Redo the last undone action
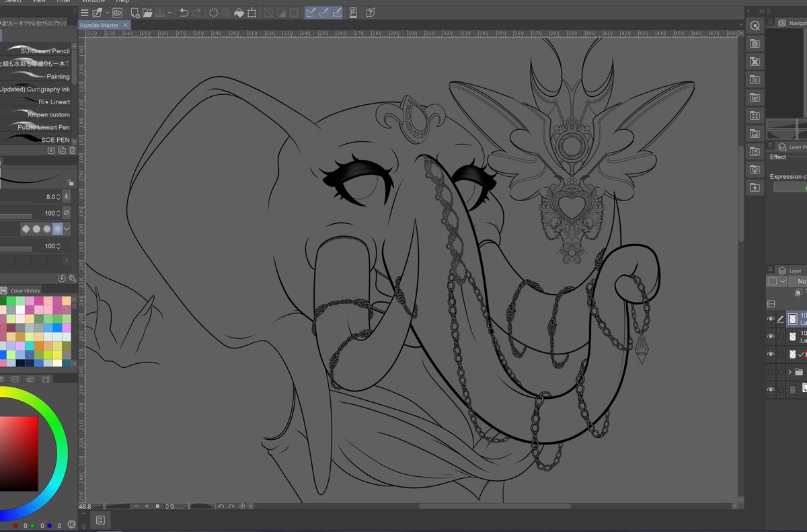Screen dimensions: 807x532 196,13
